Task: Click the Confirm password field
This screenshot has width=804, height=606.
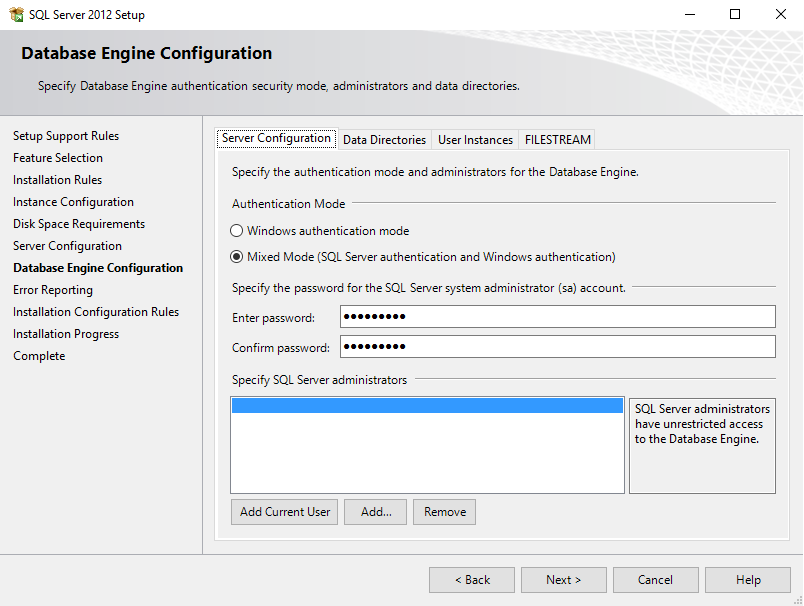Action: click(557, 347)
